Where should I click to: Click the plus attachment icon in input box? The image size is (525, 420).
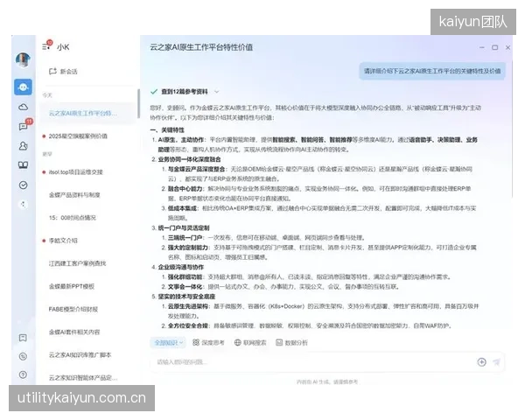pyautogui.click(x=482, y=362)
